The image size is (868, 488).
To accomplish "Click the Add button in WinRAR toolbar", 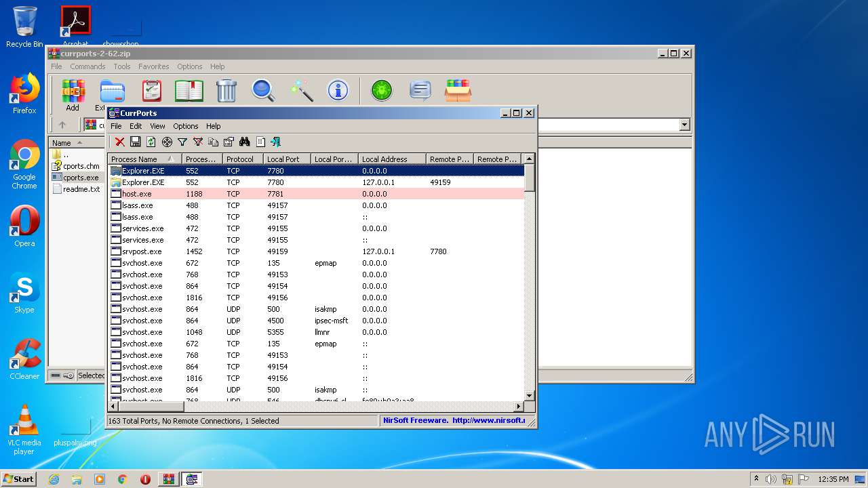I will (x=73, y=95).
